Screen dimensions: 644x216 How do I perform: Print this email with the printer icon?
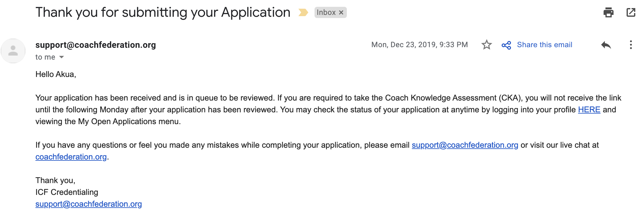pyautogui.click(x=608, y=12)
